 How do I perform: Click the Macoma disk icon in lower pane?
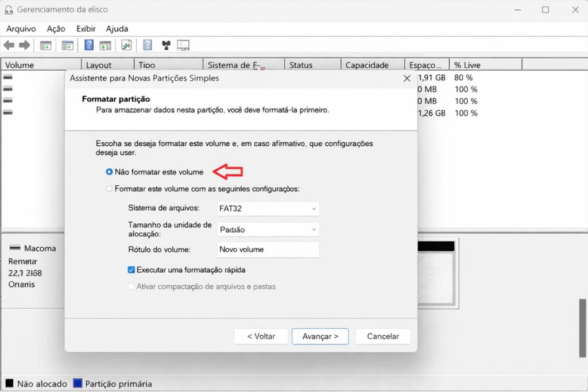[x=14, y=248]
